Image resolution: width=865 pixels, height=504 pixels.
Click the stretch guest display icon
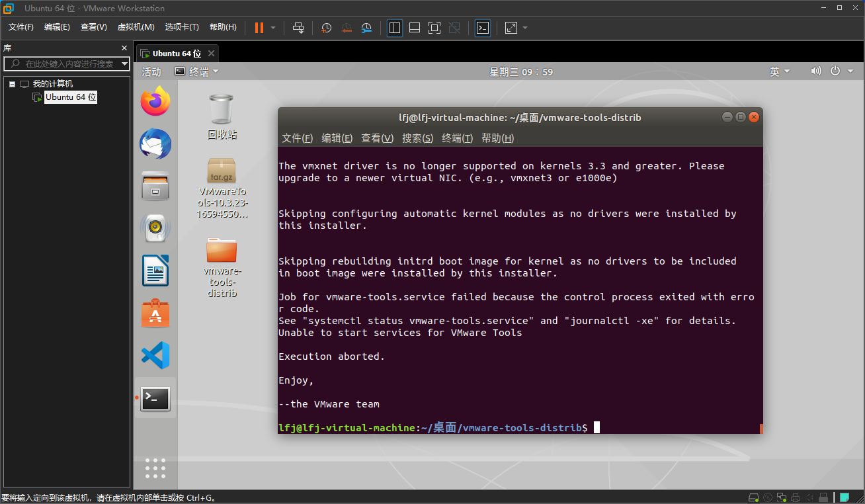(511, 28)
